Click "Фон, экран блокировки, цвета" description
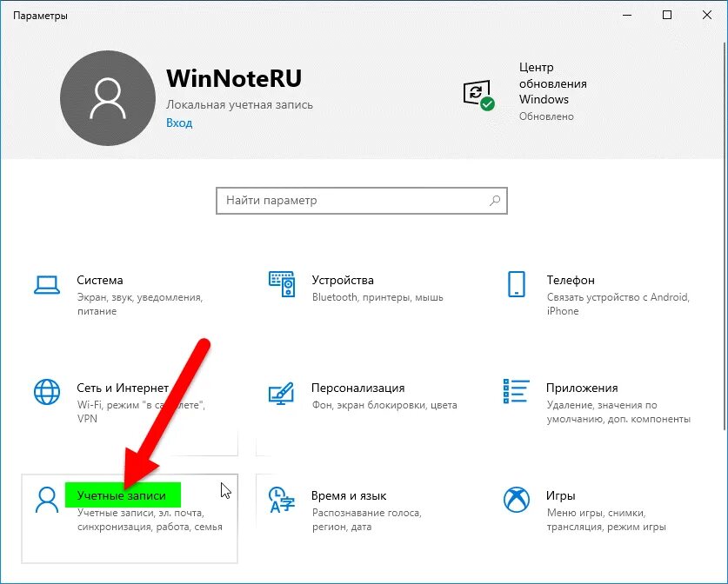 384,405
